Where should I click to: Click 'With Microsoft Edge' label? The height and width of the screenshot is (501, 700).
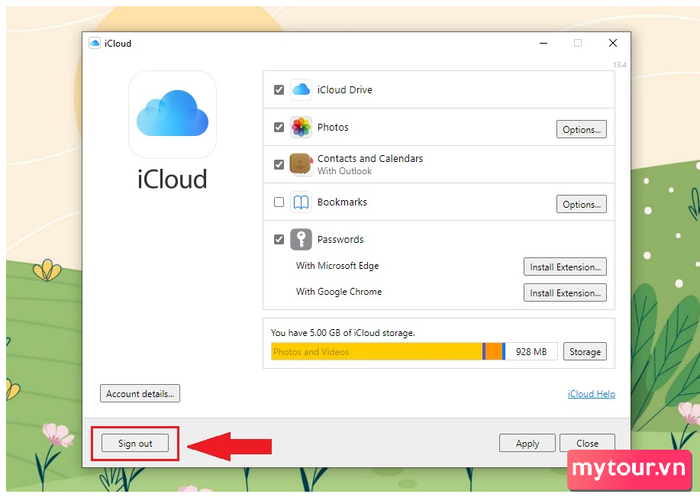point(338,266)
